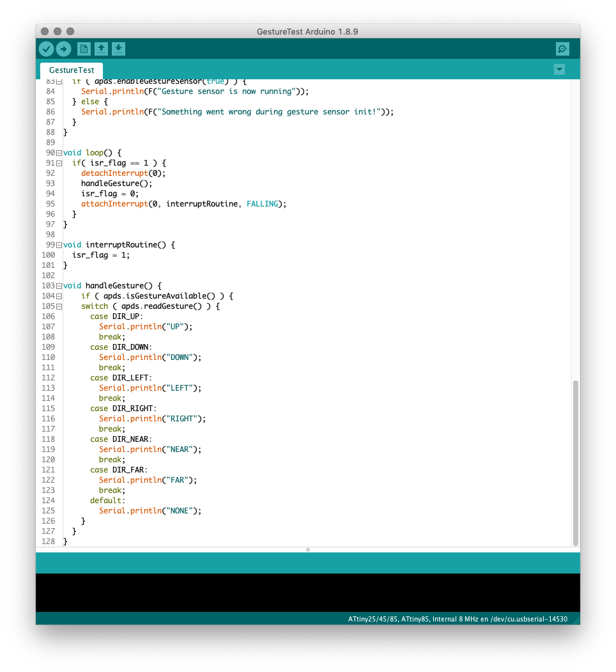Click the board info ATtiny25/45/85 status text

[x=458, y=619]
